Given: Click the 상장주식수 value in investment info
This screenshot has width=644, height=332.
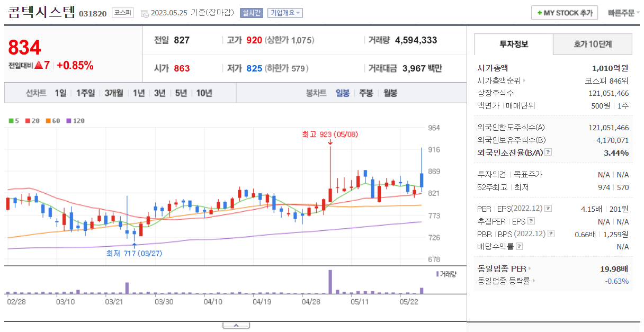Looking at the screenshot, I should tap(609, 93).
